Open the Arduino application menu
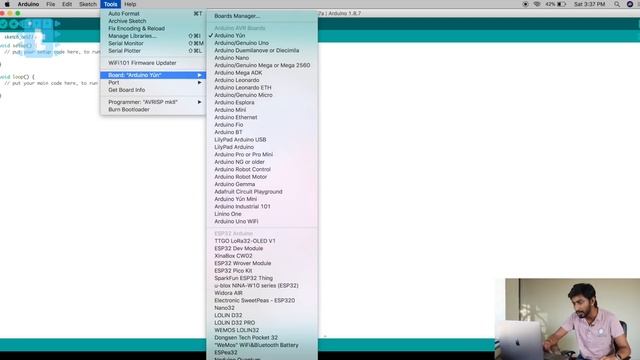This screenshot has width=640, height=360. coord(28,4)
